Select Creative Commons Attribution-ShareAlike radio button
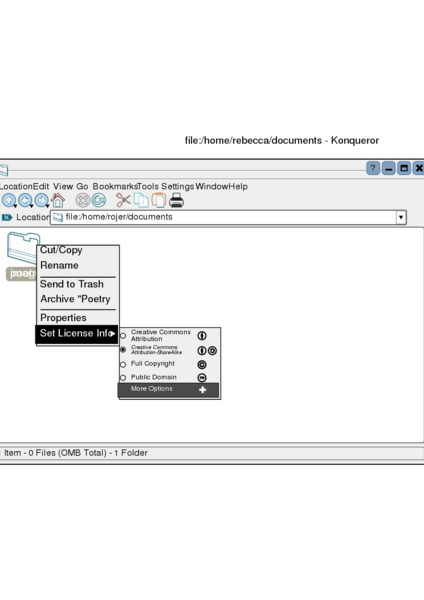Viewport: 424px width, 600px height. coord(123,350)
